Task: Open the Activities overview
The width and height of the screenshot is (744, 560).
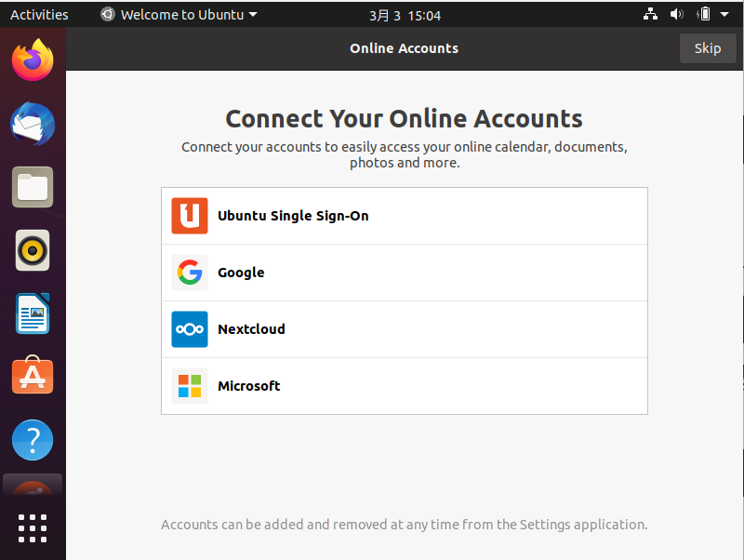Action: point(39,15)
